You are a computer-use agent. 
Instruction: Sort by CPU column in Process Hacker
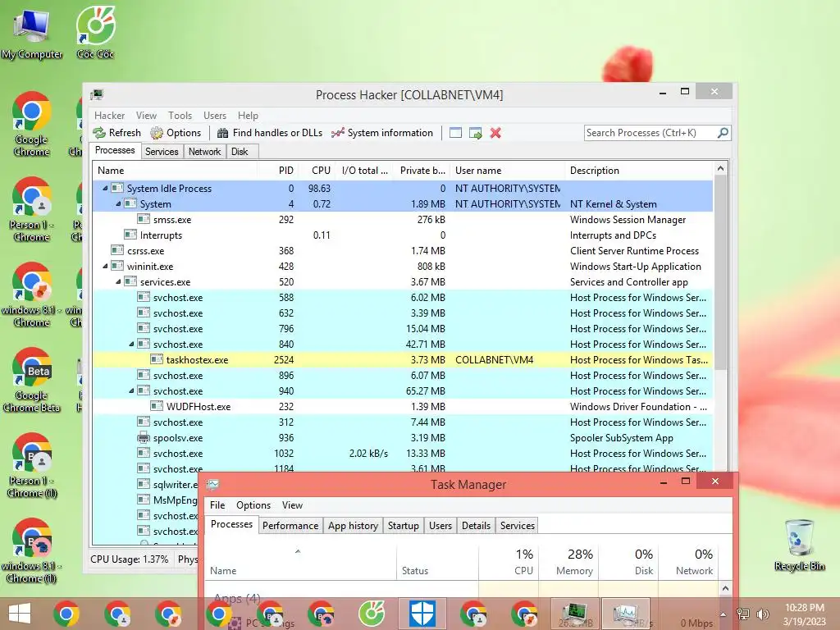pyautogui.click(x=317, y=171)
